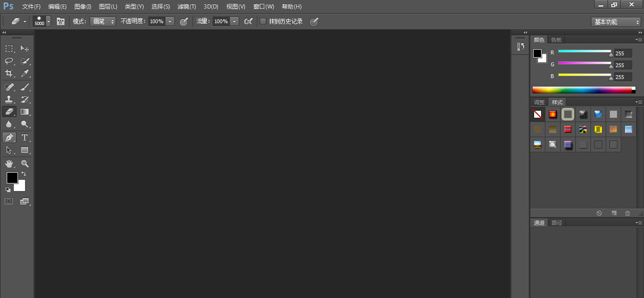
Task: Select the Eraser tool in toolbox
Action: pos(9,112)
